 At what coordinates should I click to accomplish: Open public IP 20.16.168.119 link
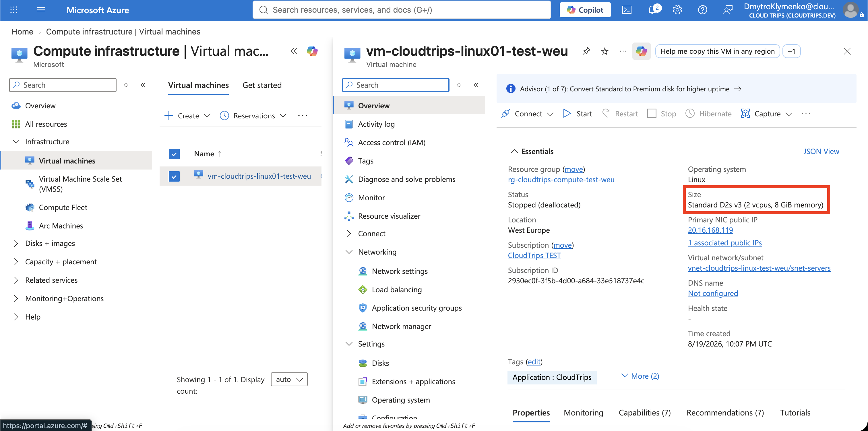[x=710, y=230]
